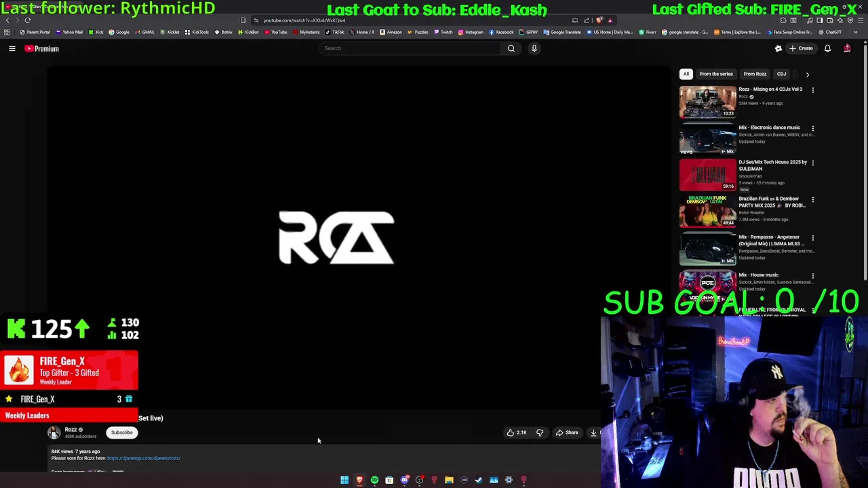This screenshot has height=488, width=868.
Task: Click the YouTube Premium logo
Action: 42,49
